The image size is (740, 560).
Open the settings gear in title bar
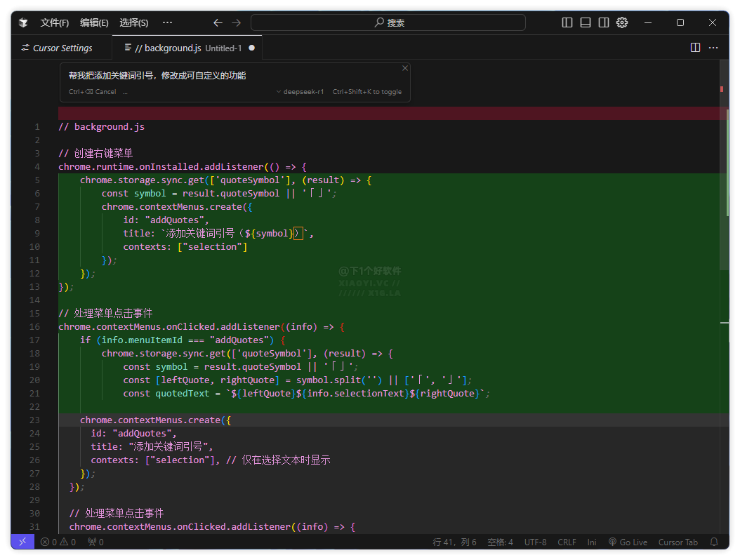pyautogui.click(x=621, y=22)
